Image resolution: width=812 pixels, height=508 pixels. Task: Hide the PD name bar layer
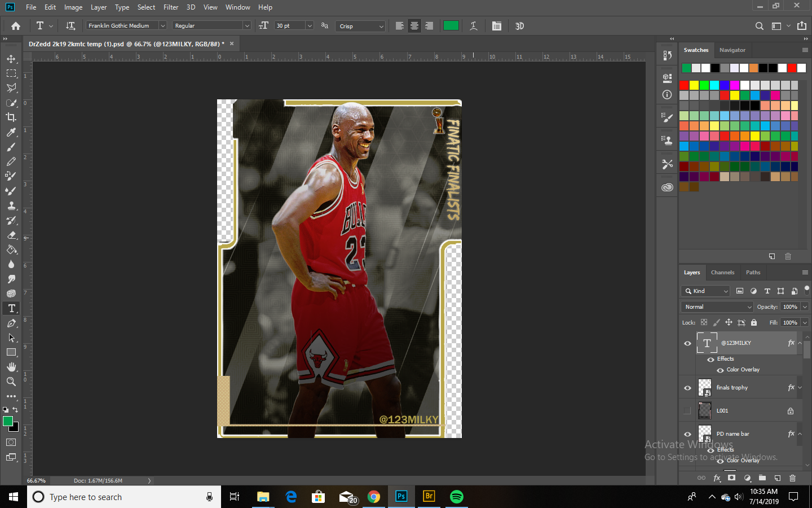click(x=687, y=434)
